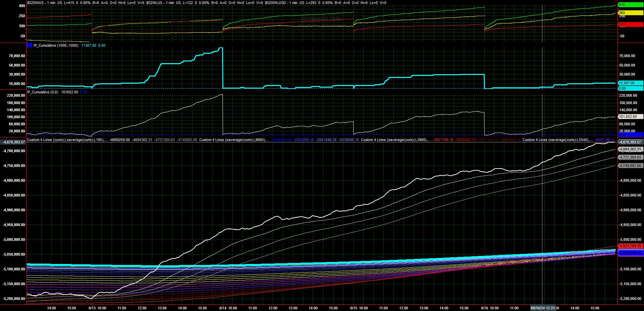
Task: Click the cyan 11,367.00 value marker
Action: click(x=630, y=83)
